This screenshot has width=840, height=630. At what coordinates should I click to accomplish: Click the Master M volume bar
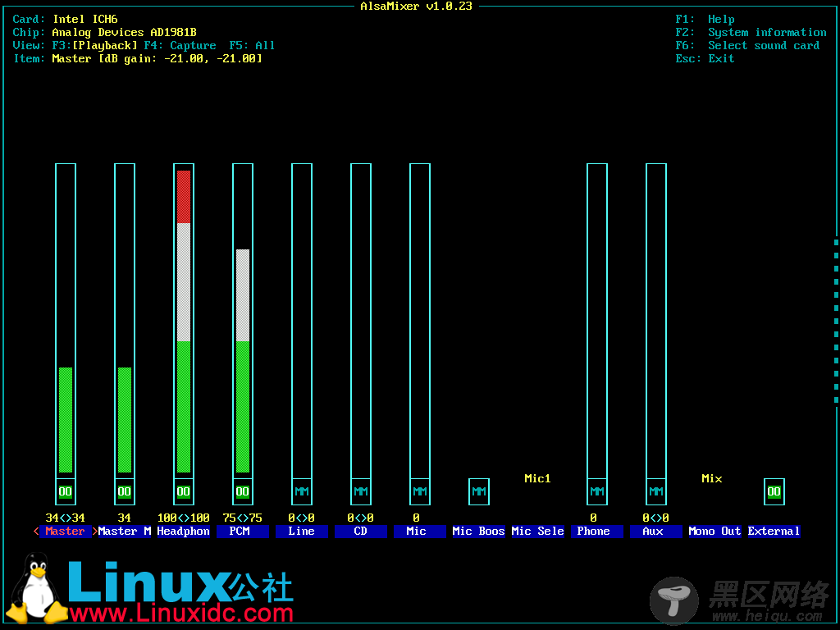point(125,321)
